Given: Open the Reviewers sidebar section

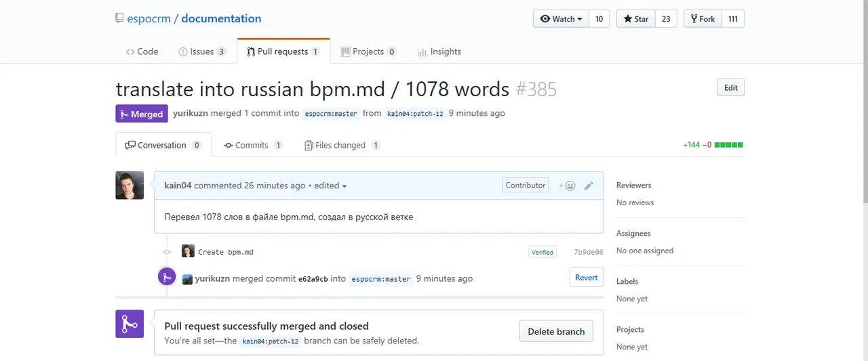Looking at the screenshot, I should [633, 185].
